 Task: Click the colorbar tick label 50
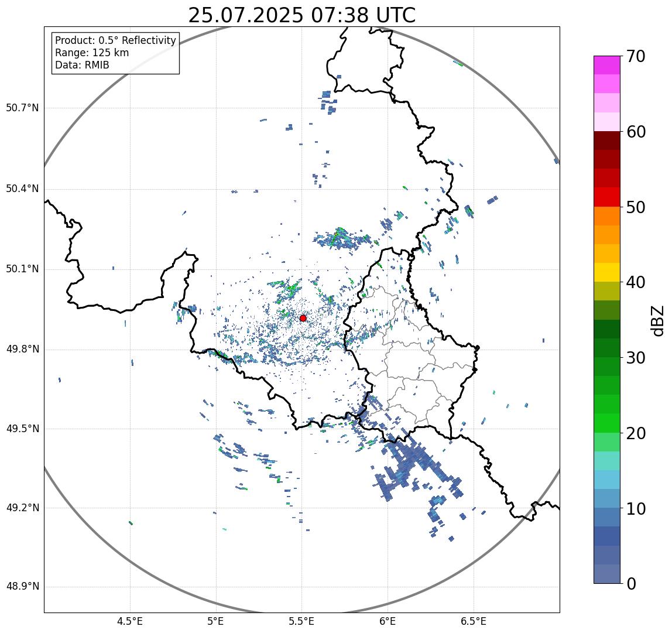636,207
